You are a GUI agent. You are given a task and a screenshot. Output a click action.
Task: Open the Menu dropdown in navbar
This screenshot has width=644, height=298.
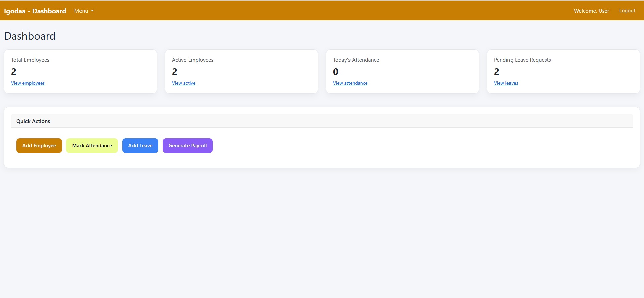84,11
